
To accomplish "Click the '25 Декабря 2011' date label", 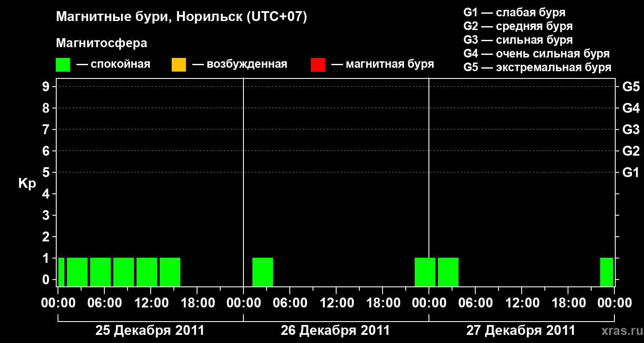I will 150,331.
